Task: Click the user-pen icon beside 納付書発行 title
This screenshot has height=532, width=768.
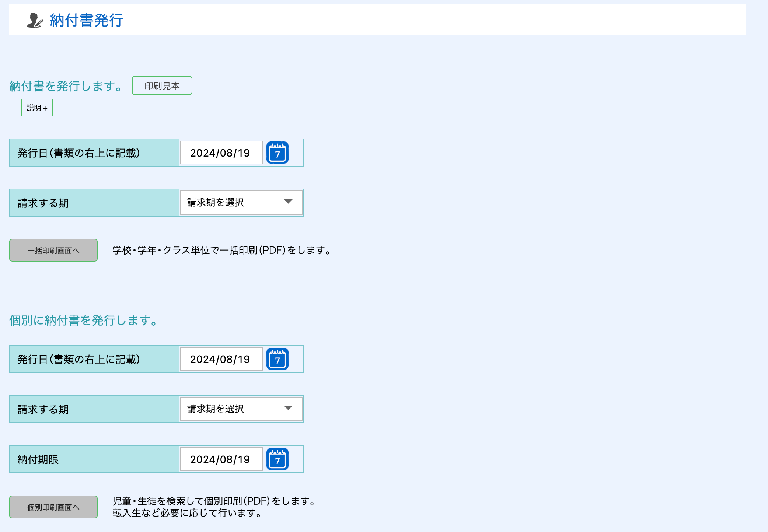Action: (35, 20)
